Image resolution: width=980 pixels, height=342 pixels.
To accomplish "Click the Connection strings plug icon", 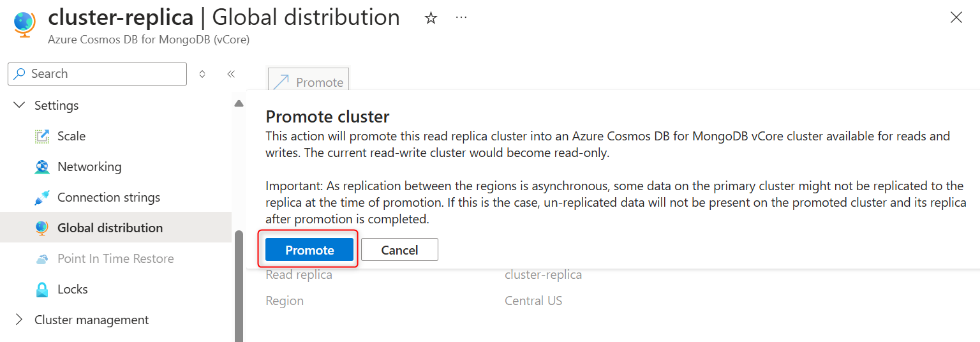I will point(42,198).
